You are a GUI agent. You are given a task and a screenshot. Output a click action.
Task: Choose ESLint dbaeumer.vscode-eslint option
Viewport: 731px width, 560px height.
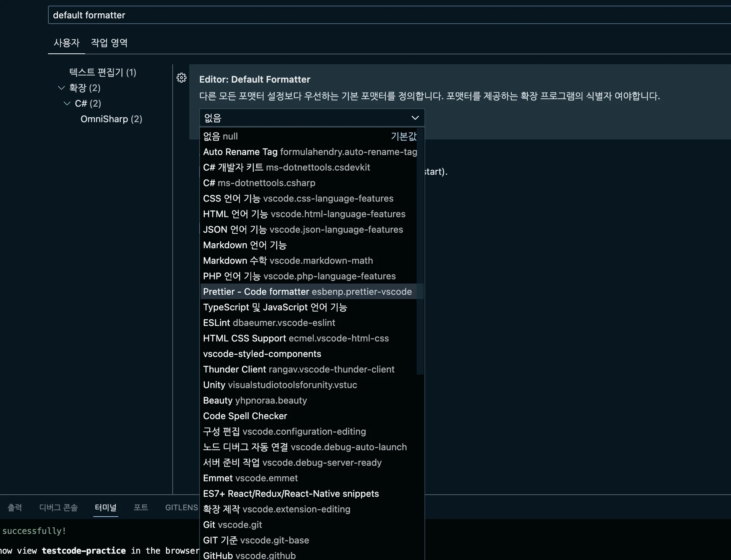269,323
